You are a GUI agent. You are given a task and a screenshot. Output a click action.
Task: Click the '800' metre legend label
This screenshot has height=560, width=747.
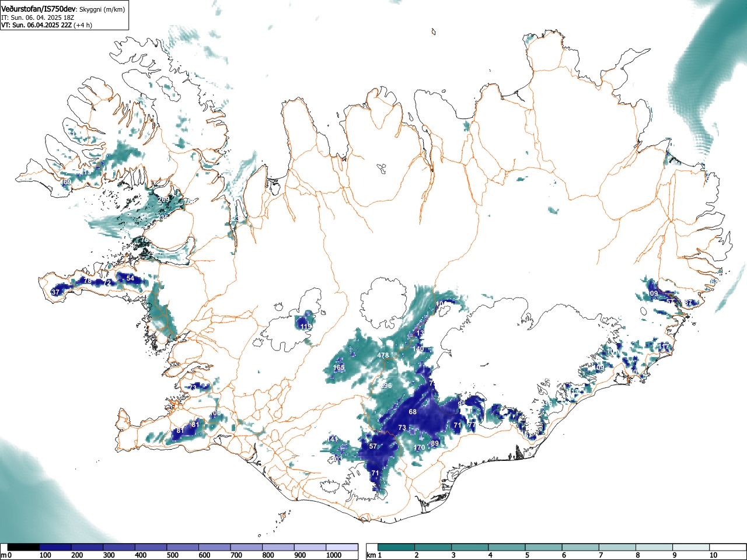268,555
